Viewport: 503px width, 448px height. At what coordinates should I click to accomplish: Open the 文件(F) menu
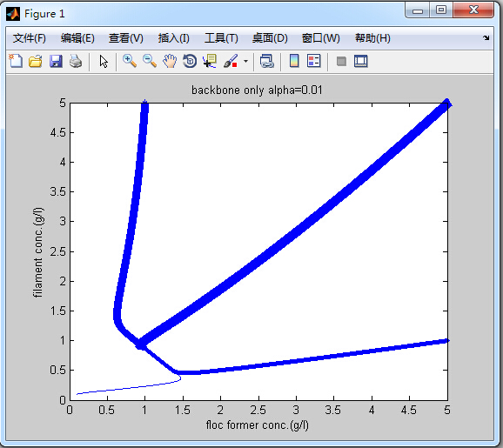tap(30, 38)
